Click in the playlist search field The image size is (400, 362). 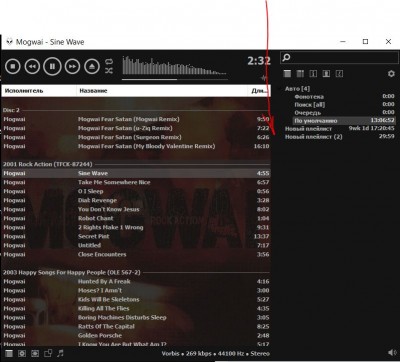339,58
